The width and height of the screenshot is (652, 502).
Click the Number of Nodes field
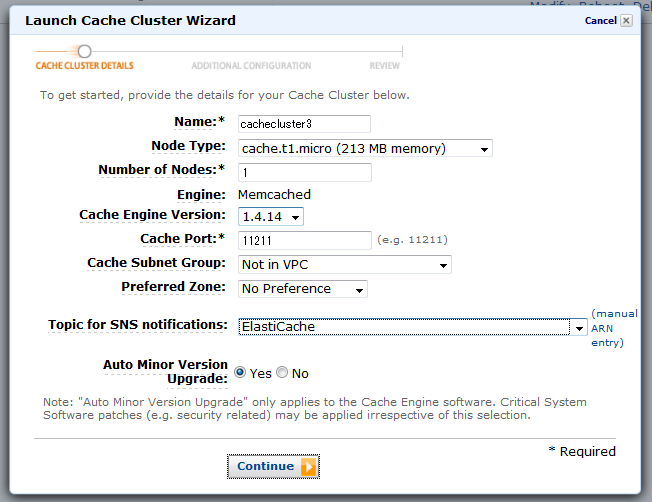(305, 172)
